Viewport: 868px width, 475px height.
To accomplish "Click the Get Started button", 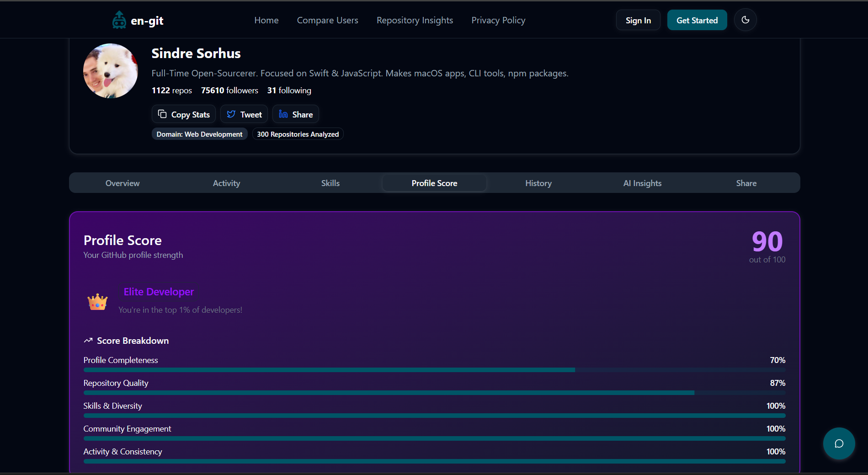I will [697, 20].
